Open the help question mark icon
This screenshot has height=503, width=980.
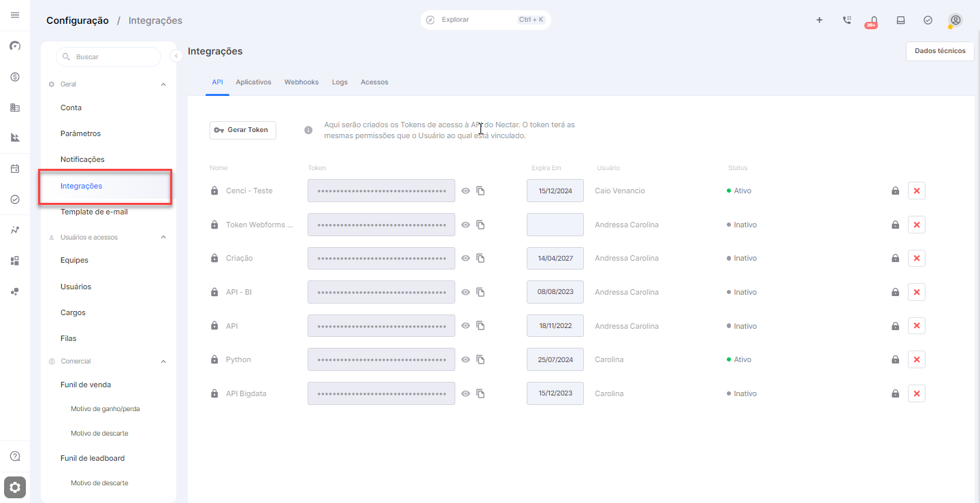point(15,456)
